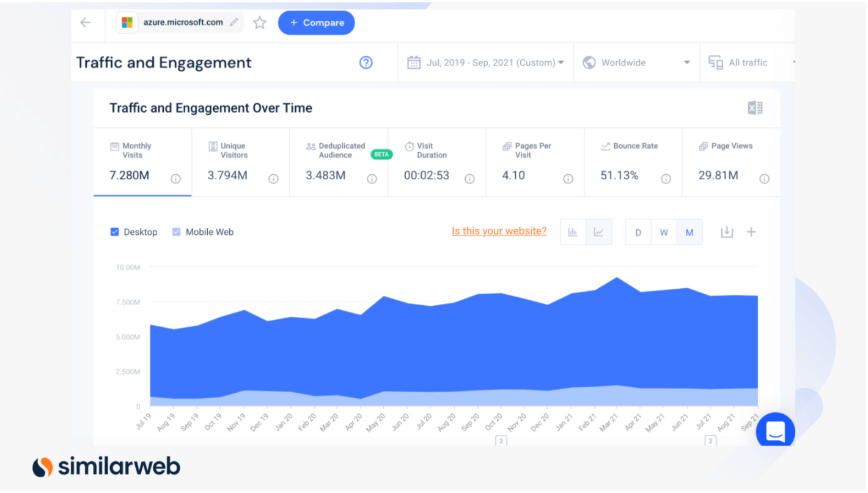Switch granularity to Daily (D)
Viewport: 868px width, 493px height.
(638, 232)
